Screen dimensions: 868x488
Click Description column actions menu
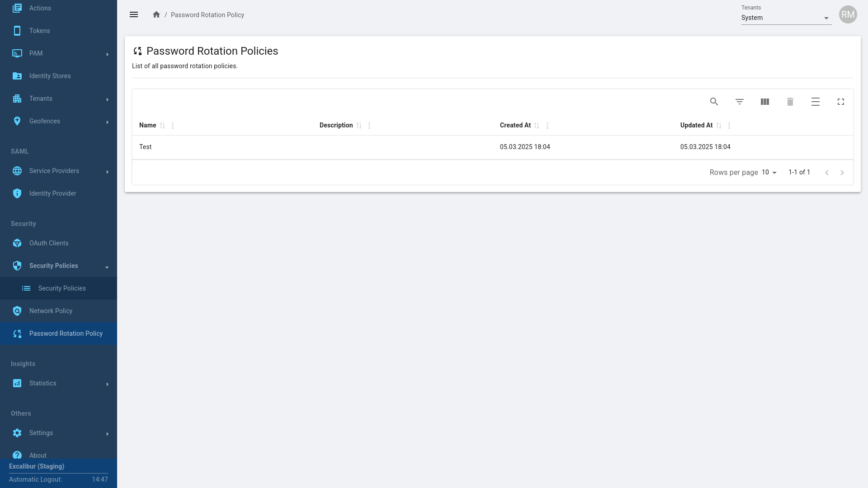pyautogui.click(x=369, y=126)
